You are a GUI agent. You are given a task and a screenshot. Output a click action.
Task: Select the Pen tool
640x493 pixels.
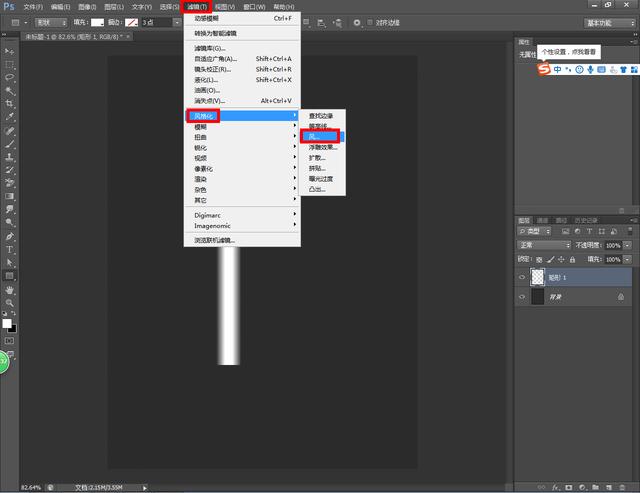(x=10, y=236)
